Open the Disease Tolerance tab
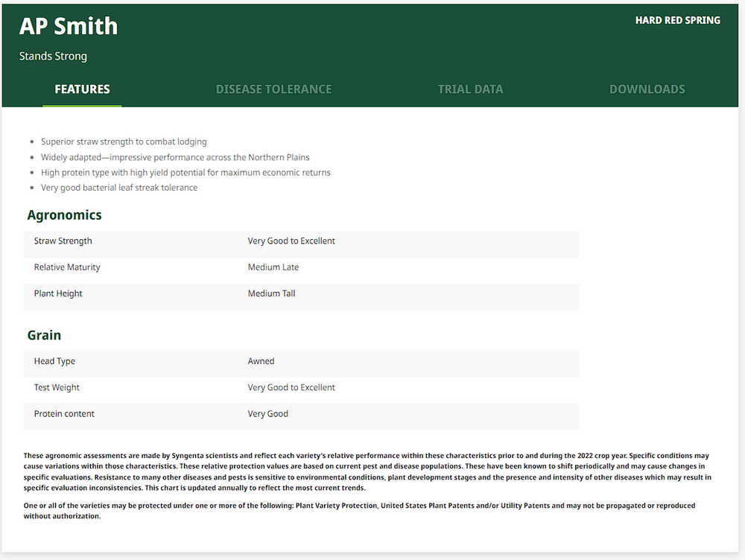This screenshot has height=560, width=745. point(273,89)
